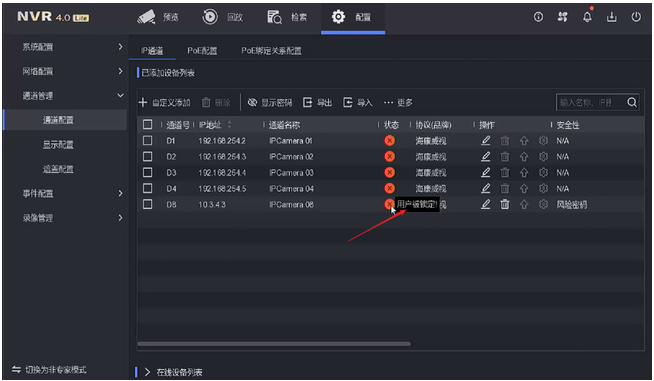Screen dimensions: 654x381
Task: Click the 自定义添加 button
Action: coord(164,102)
